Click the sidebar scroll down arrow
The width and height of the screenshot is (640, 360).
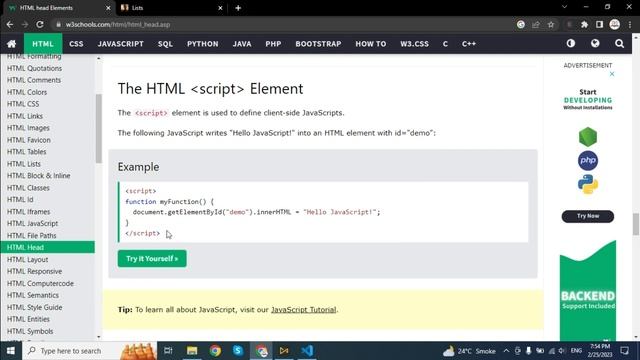[x=99, y=337]
